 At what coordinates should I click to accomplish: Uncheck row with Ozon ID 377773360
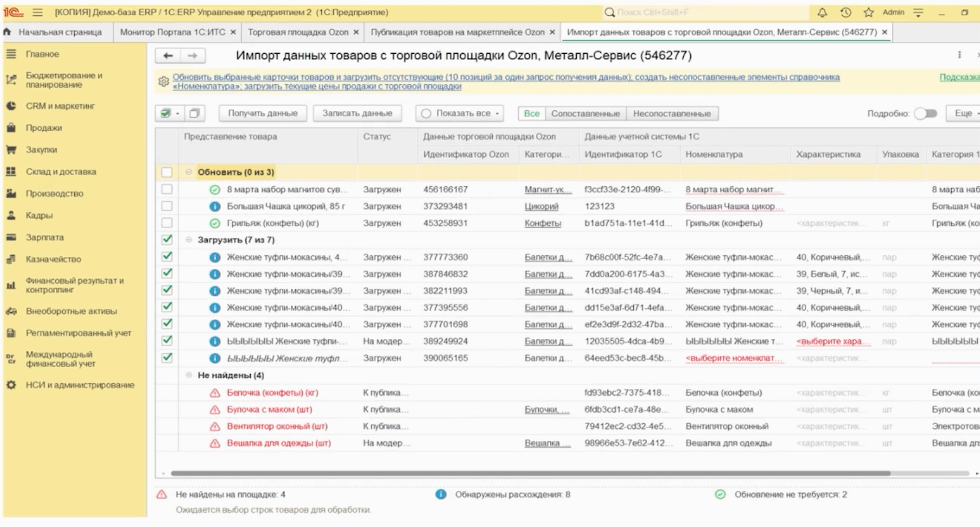point(167,256)
